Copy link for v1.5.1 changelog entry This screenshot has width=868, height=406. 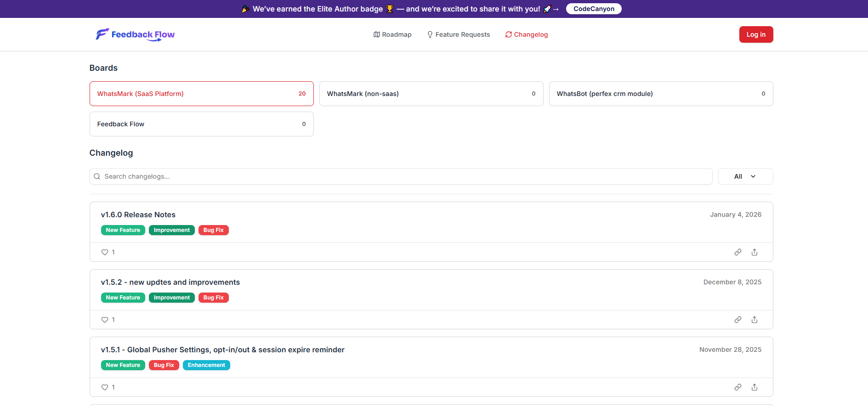[x=738, y=387]
